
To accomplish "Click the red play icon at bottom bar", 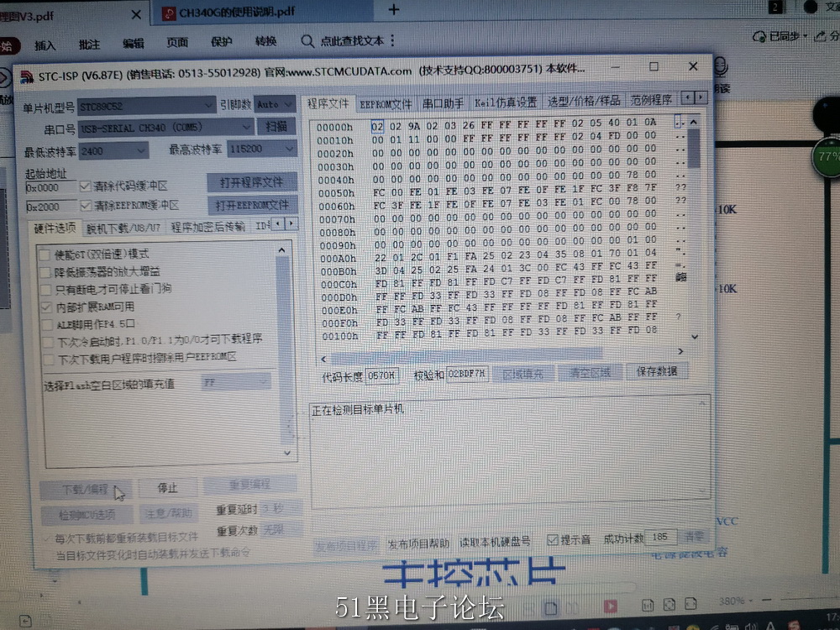I will 610,606.
